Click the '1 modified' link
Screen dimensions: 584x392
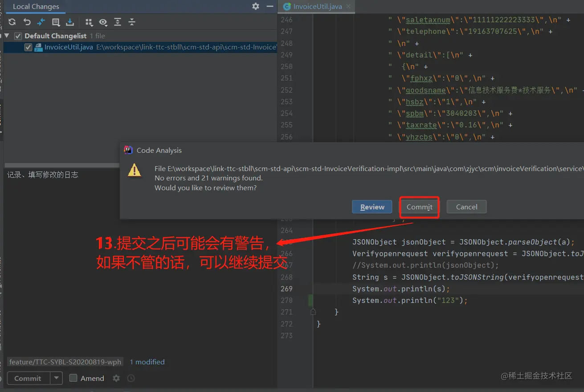pyautogui.click(x=147, y=362)
